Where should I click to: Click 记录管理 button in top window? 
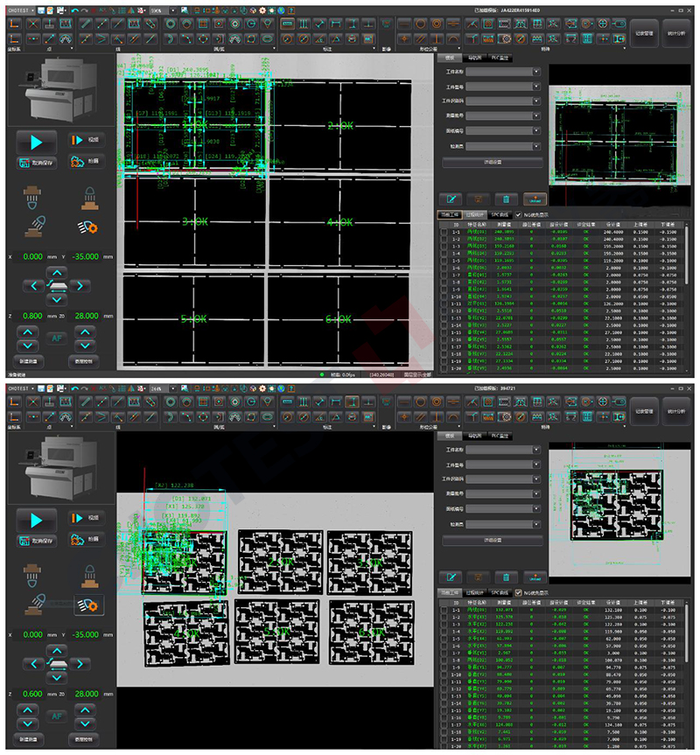coord(644,32)
